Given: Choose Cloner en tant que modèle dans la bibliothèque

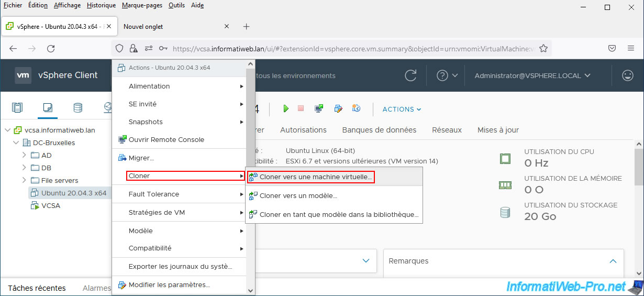Looking at the screenshot, I should pos(334,214).
